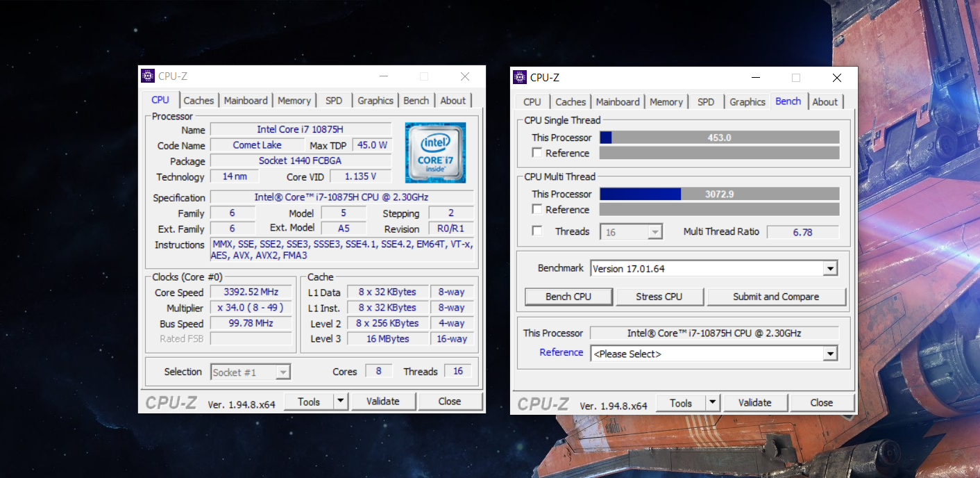The height and width of the screenshot is (478, 980).
Task: Click the multiplier value "x 34.0 ( 8 - 49 )"
Action: (251, 308)
